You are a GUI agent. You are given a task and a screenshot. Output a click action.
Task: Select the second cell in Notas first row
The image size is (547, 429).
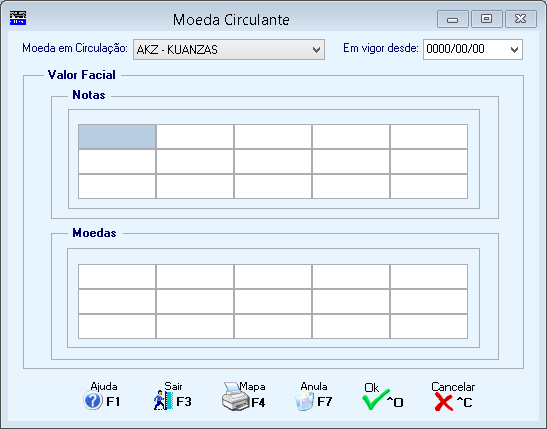(x=195, y=137)
